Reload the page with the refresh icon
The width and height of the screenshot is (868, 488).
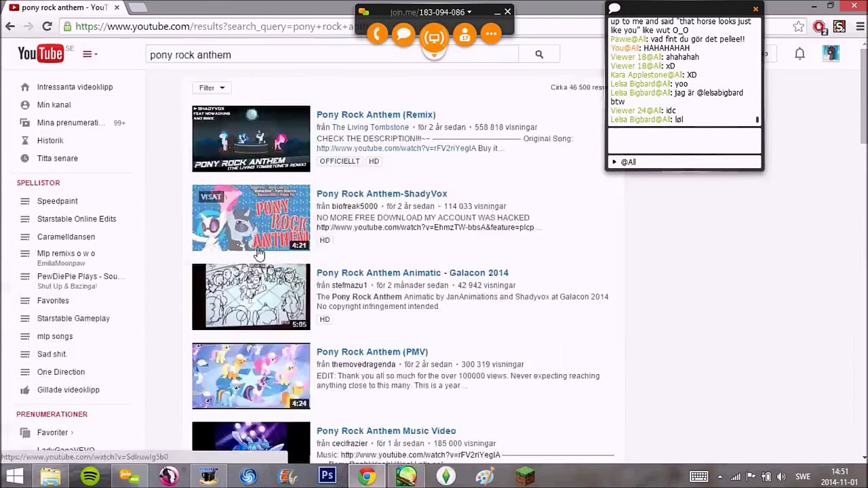47,26
